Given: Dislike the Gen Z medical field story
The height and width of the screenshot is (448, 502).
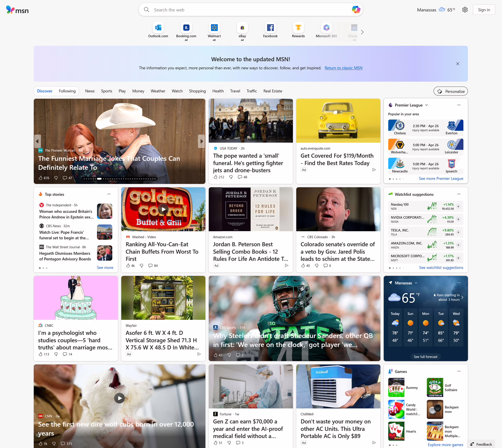Looking at the screenshot, I should click(x=229, y=443).
